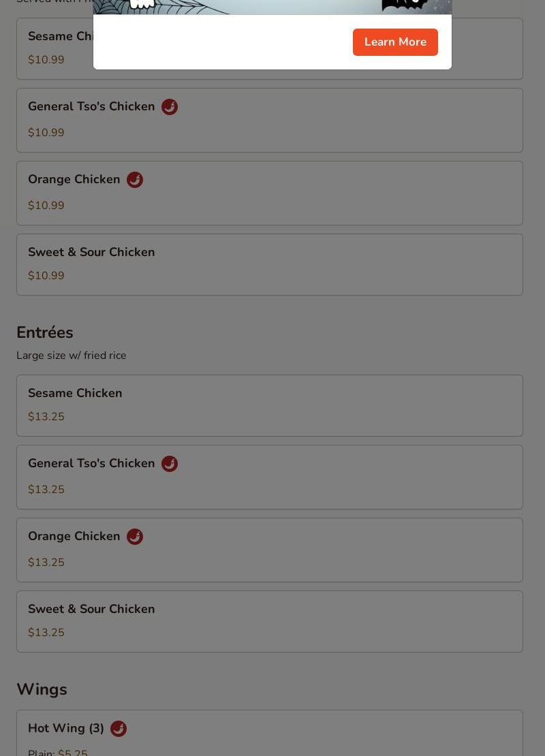Click spicy pepper icon beside Hot Wing (3)
This screenshot has height=756, width=545.
119,729
